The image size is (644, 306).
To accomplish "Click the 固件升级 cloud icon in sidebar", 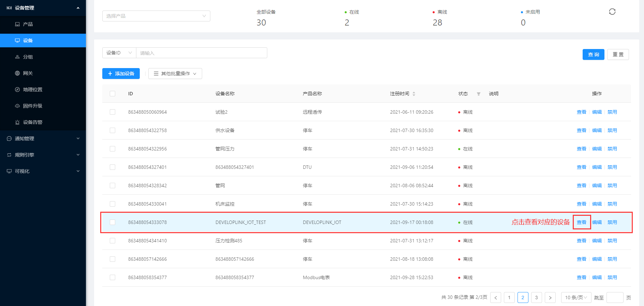I will tap(17, 106).
